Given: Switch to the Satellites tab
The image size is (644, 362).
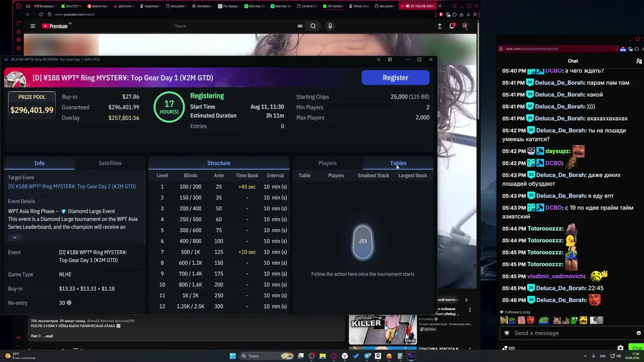Looking at the screenshot, I should point(110,163).
